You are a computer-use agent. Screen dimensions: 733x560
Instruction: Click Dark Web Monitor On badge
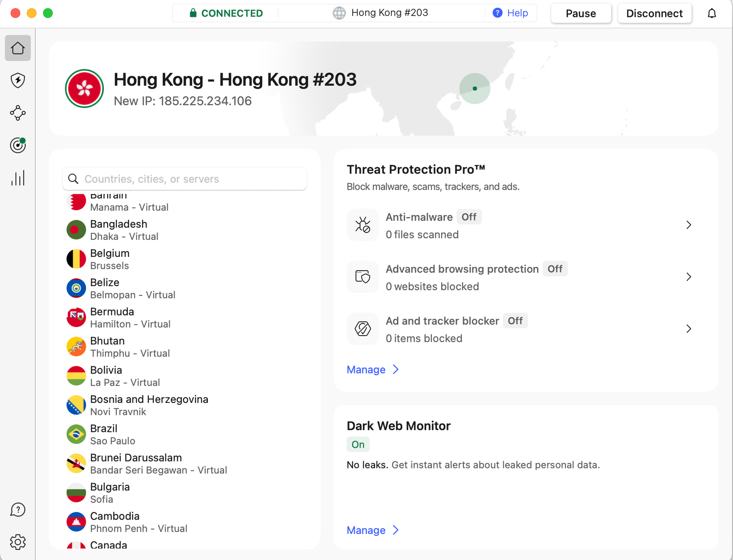pyautogui.click(x=358, y=445)
